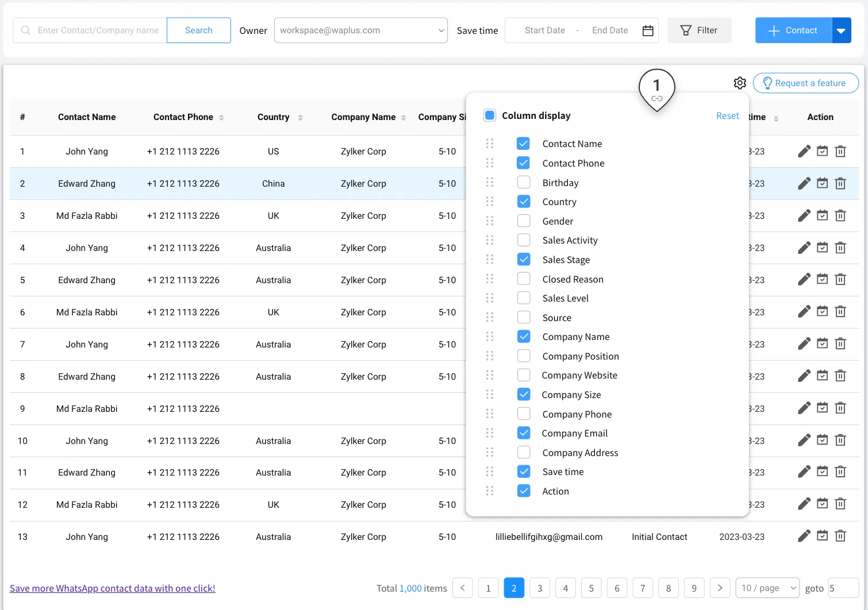868x610 pixels.
Task: Open the Filter button
Action: [700, 30]
